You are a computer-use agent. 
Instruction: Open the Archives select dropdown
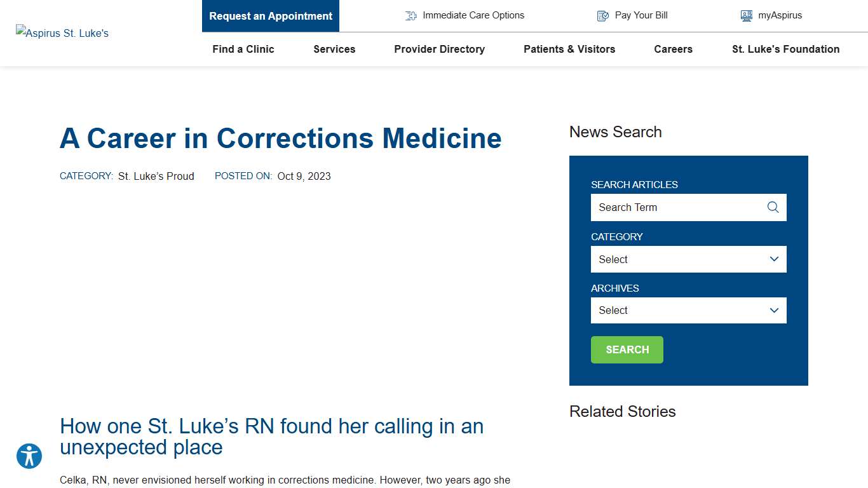(x=688, y=310)
